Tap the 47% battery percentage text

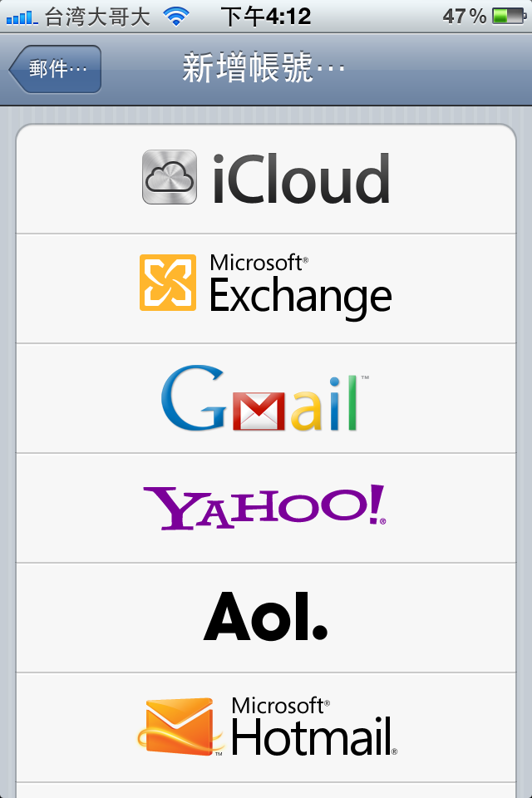tap(465, 17)
